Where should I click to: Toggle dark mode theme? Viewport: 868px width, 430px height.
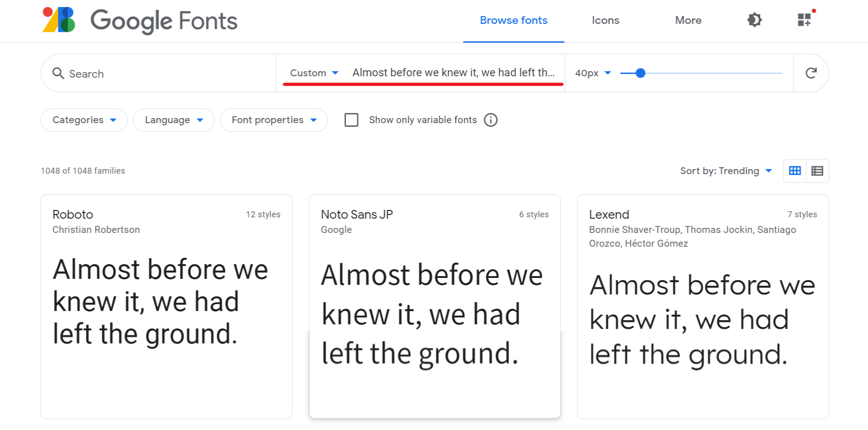coord(754,20)
